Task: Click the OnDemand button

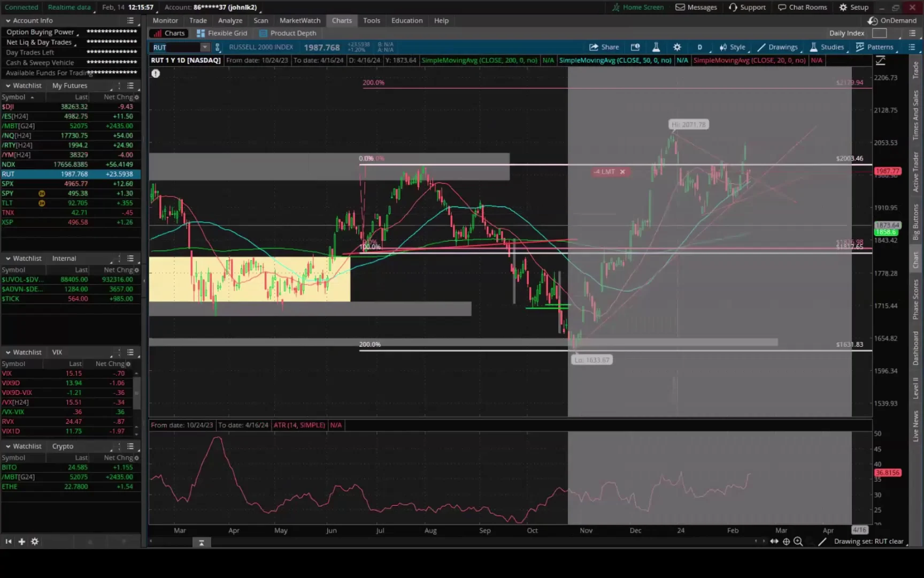Action: (x=892, y=20)
